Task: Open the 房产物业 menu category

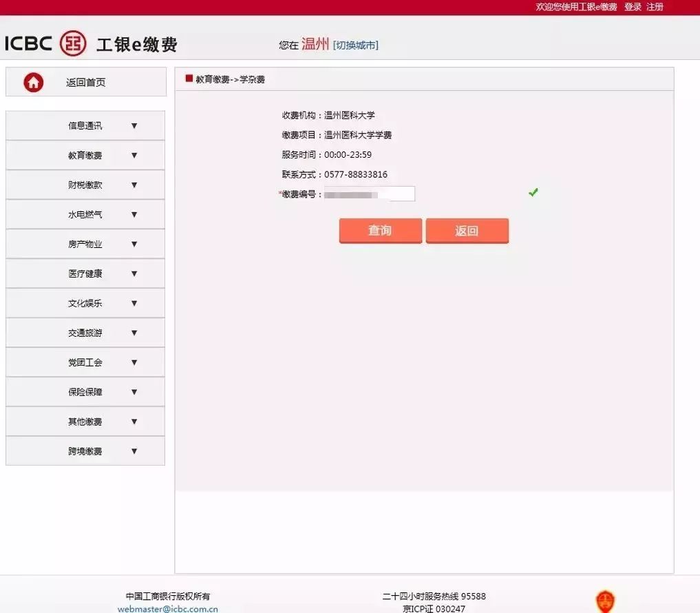Action: pyautogui.click(x=85, y=244)
